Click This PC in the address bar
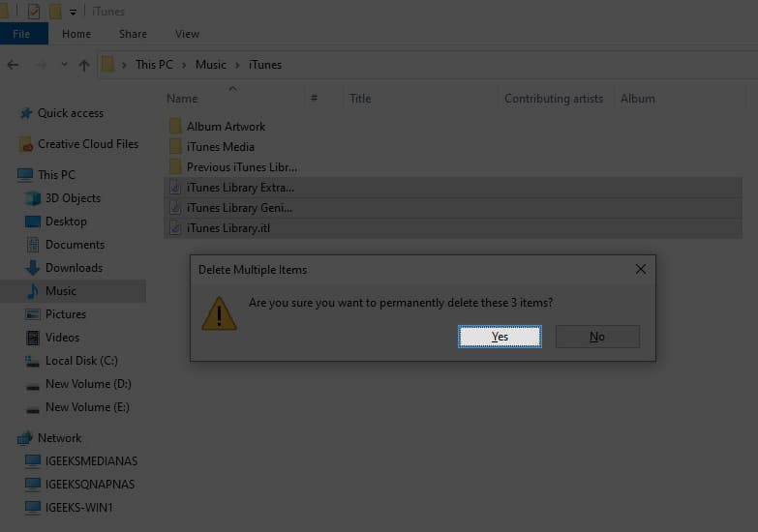Viewport: 758px width, 532px height. [154, 65]
